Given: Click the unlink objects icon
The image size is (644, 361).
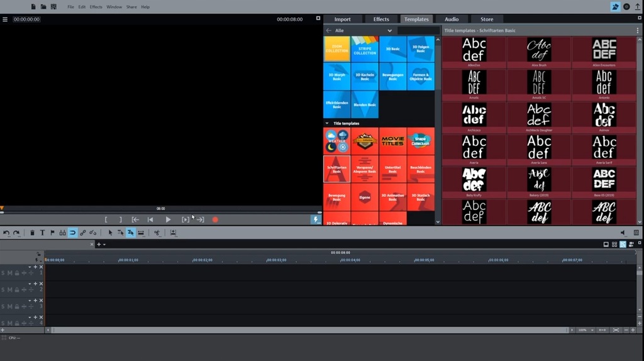Looking at the screenshot, I should pyautogui.click(x=93, y=233).
